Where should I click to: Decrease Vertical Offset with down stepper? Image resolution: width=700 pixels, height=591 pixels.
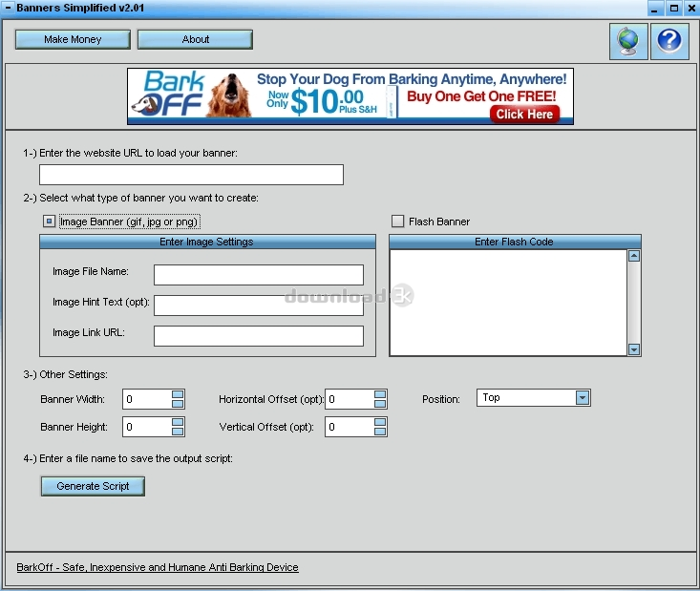coord(380,432)
